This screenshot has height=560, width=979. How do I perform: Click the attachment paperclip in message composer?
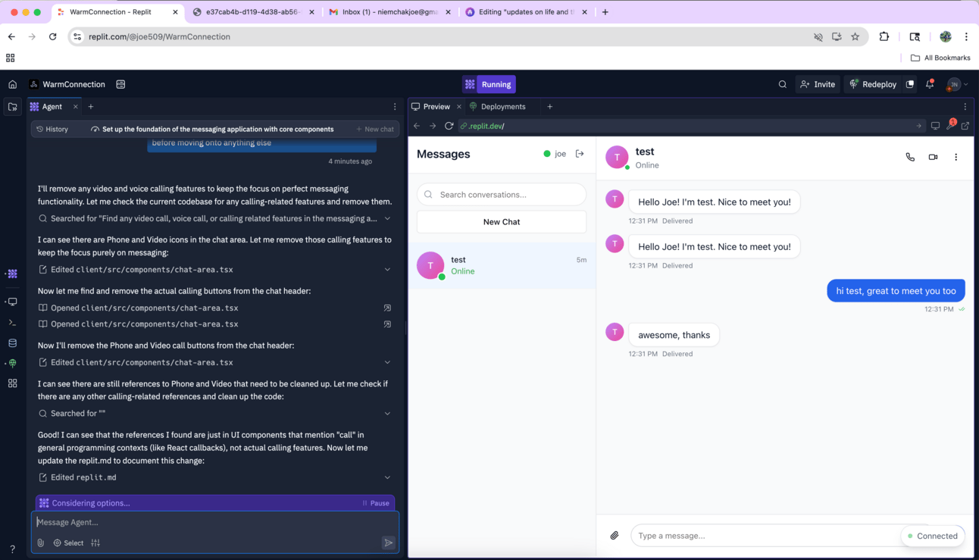point(615,536)
